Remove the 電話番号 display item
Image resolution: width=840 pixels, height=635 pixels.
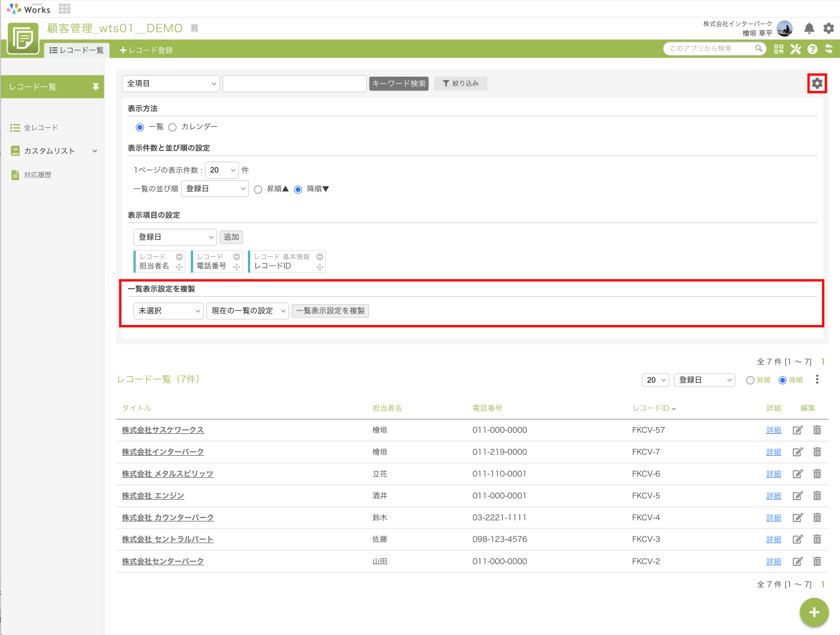(x=236, y=257)
